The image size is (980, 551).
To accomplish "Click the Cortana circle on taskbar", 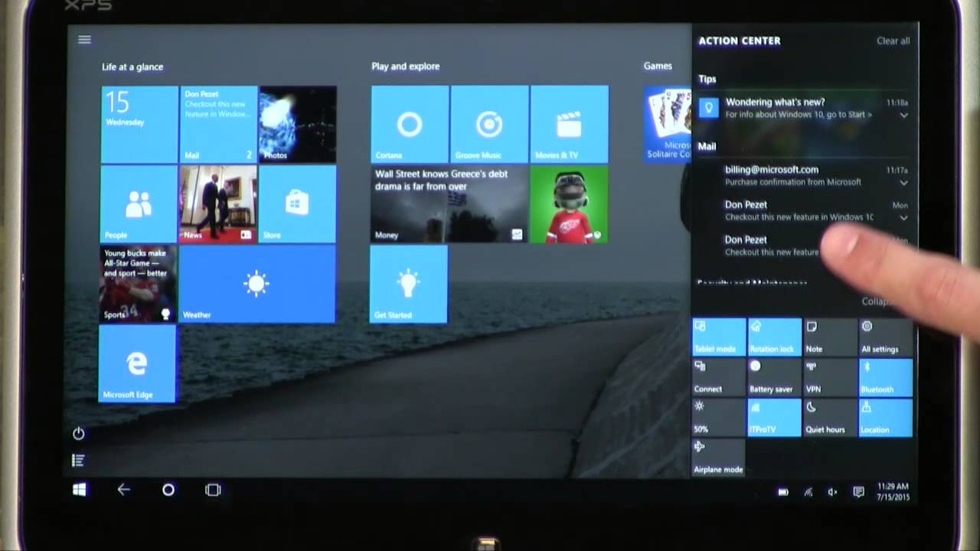I will tap(168, 490).
